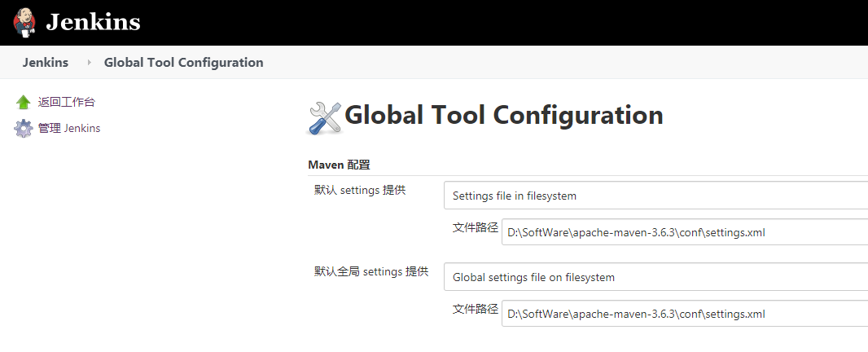
Task: Click the 文件路径 label under Settings file in filesystem
Action: [x=475, y=228]
